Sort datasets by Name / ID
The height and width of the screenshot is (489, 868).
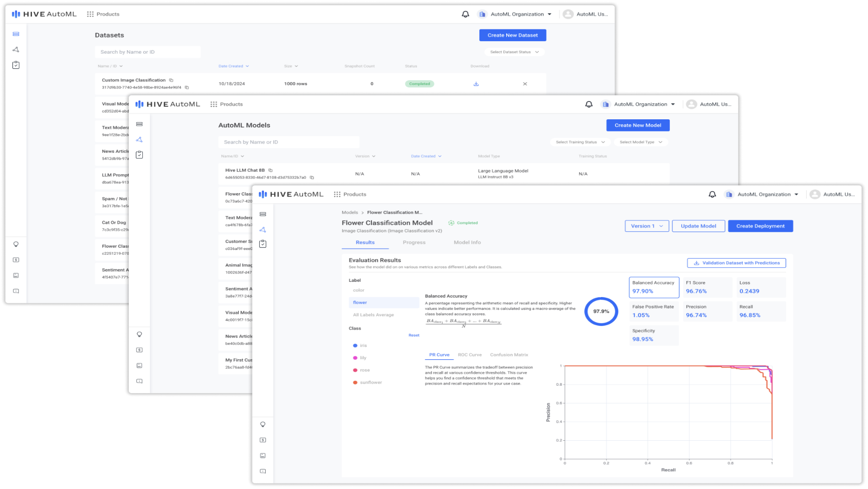(x=110, y=66)
